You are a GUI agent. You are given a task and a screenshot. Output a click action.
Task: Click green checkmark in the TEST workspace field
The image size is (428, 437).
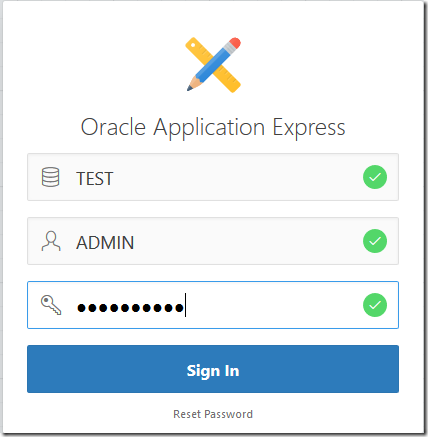tap(375, 177)
